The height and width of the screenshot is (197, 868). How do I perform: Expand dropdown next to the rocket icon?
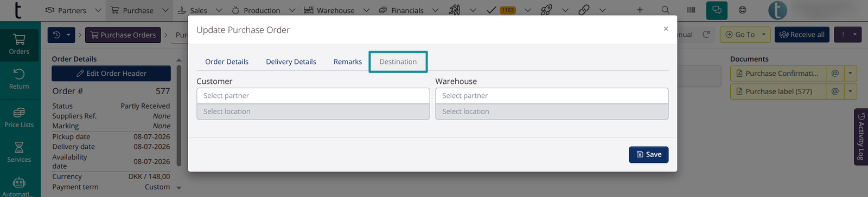(x=565, y=10)
